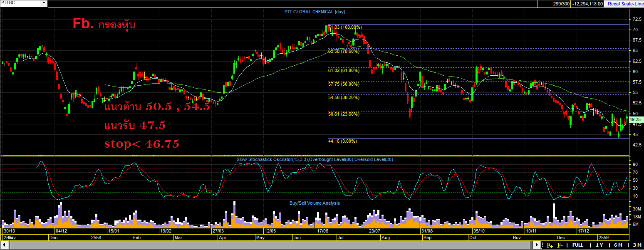Click the 04/12 date label on axis
This screenshot has width=644, height=250.
coord(61,230)
